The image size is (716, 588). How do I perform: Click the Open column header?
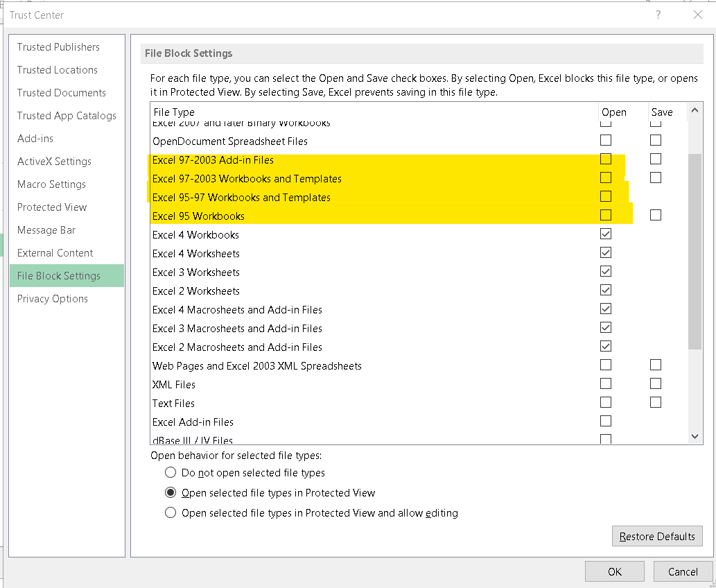pos(622,112)
